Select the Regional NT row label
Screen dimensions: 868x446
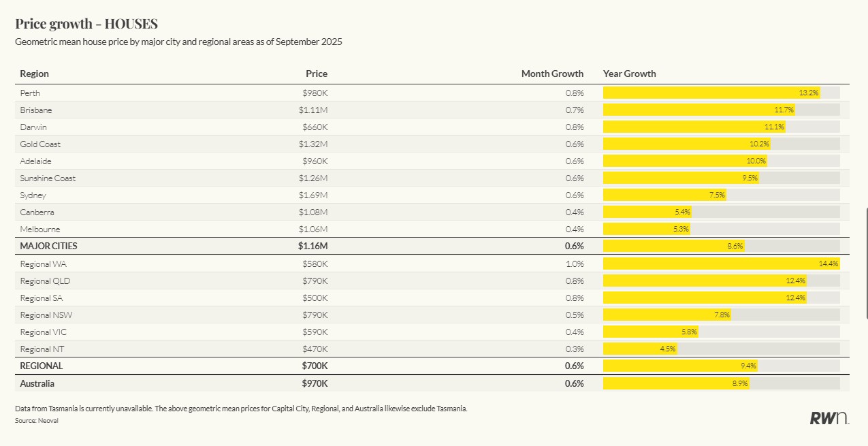[x=43, y=349]
